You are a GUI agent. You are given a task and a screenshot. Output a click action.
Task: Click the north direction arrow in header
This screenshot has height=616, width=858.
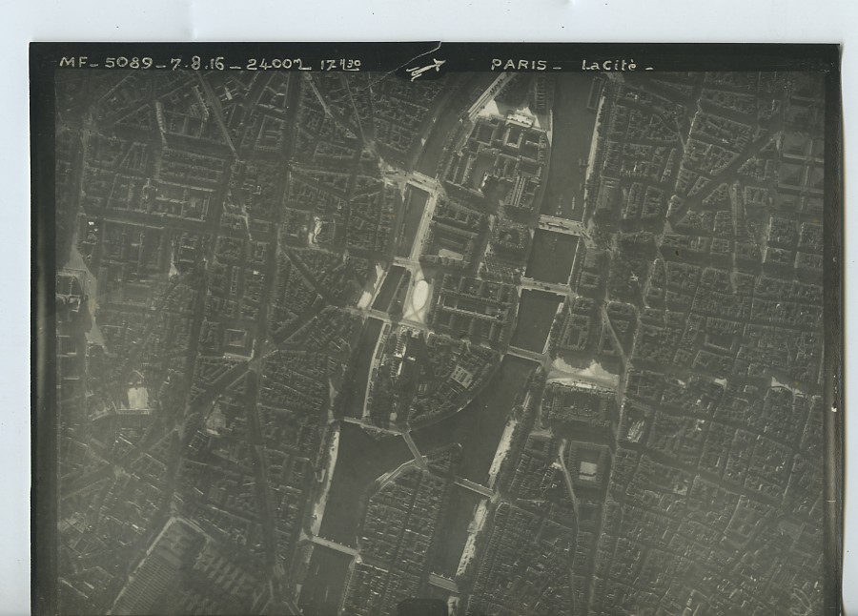point(425,68)
